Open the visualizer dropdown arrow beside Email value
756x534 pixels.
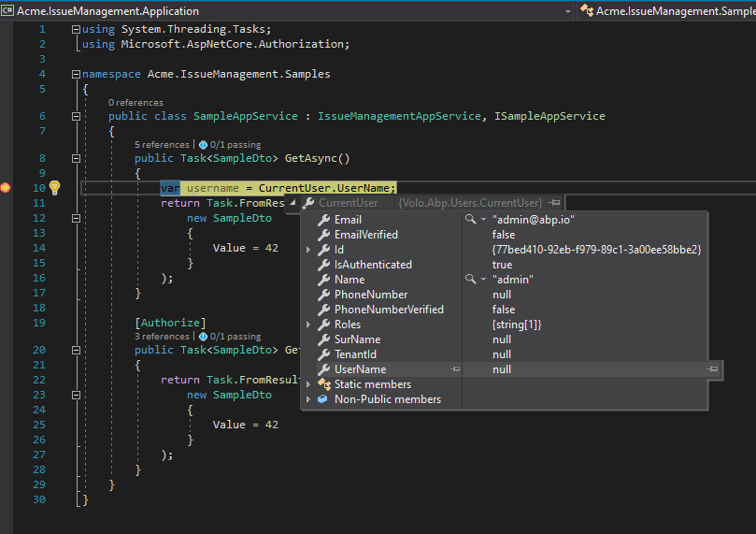(483, 220)
